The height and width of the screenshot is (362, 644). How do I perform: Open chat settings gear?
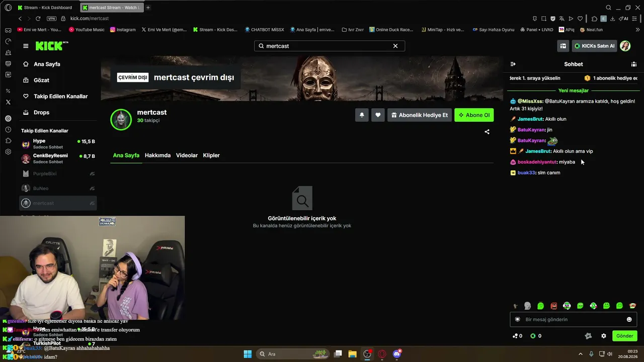point(604,336)
